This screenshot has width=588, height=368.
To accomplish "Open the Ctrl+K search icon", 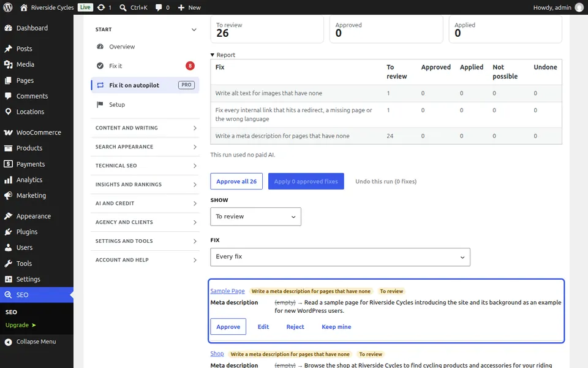I will (123, 7).
